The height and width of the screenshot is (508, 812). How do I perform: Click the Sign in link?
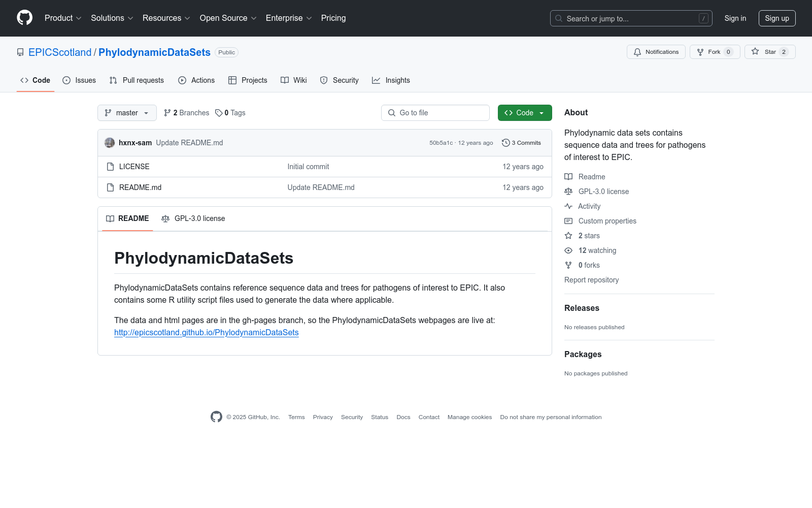coord(735,18)
